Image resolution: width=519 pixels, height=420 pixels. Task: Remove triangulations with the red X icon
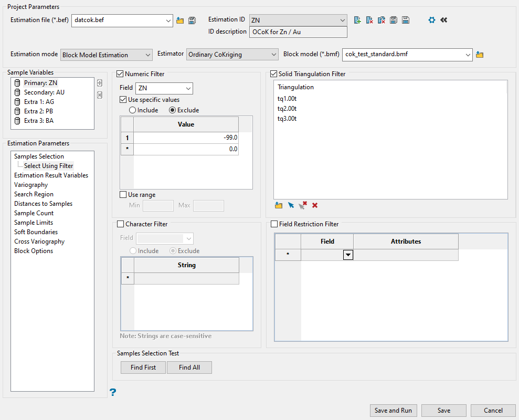(315, 205)
